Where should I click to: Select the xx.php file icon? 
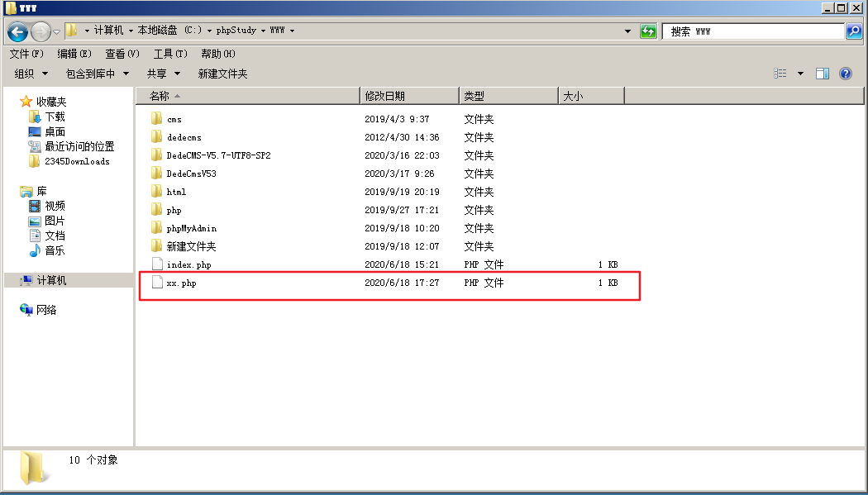point(157,283)
